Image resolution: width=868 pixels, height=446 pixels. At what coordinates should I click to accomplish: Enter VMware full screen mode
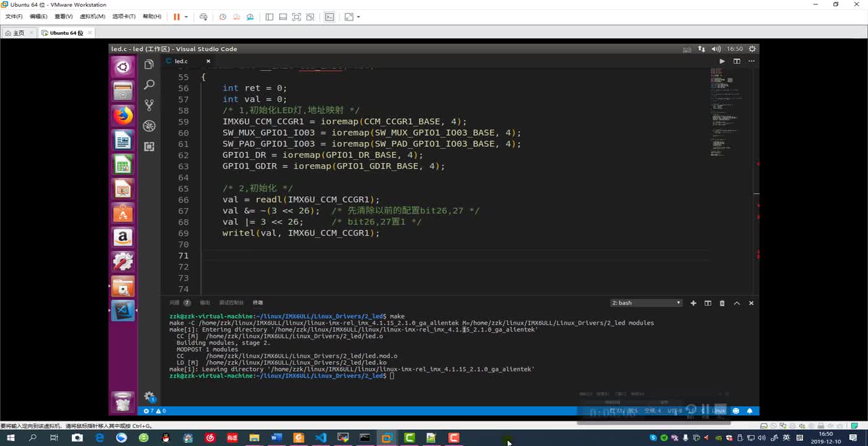coord(296,17)
